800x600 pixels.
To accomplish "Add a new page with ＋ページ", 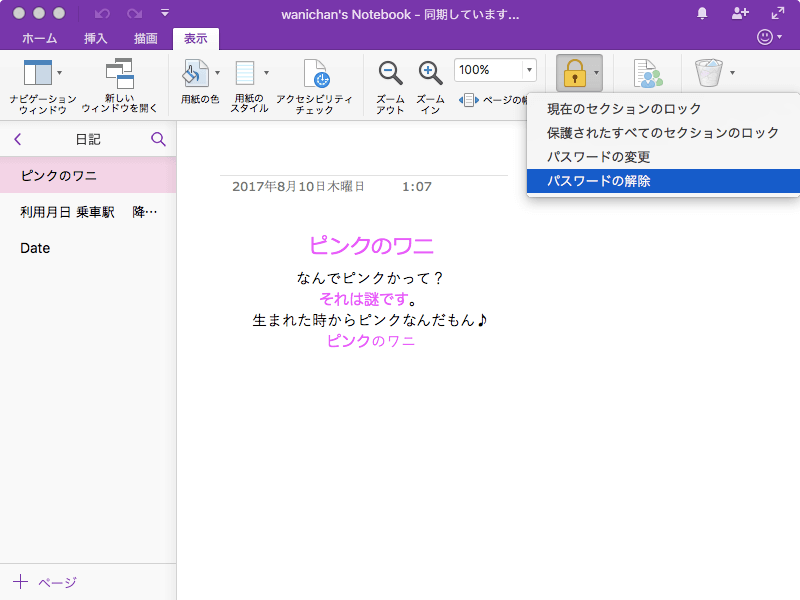I will tap(45, 582).
